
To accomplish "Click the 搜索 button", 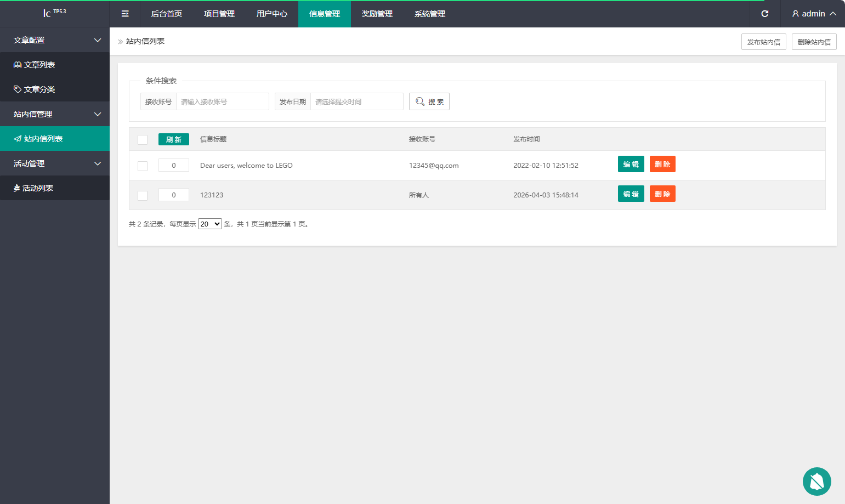I will point(429,101).
